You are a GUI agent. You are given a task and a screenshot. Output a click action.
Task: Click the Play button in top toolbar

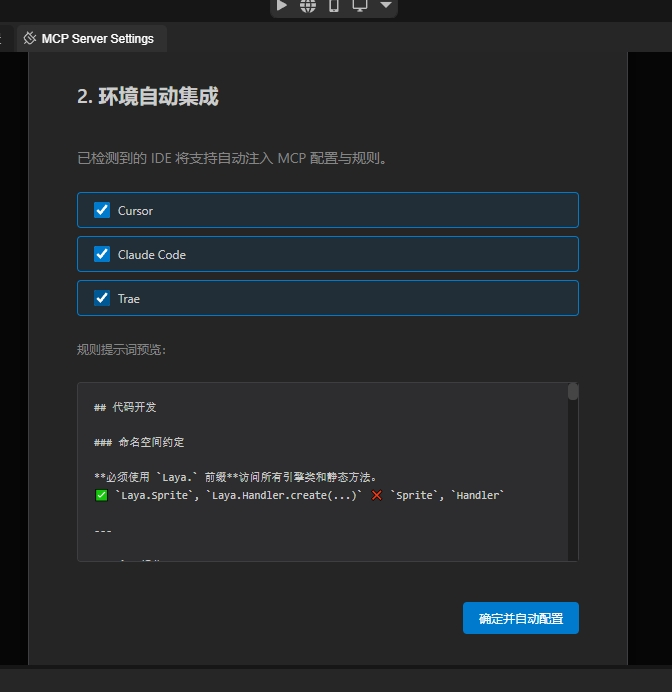[282, 6]
